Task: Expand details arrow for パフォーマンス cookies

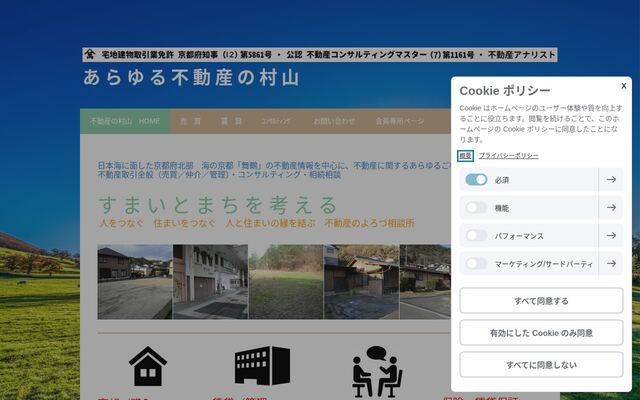Action: pyautogui.click(x=611, y=236)
